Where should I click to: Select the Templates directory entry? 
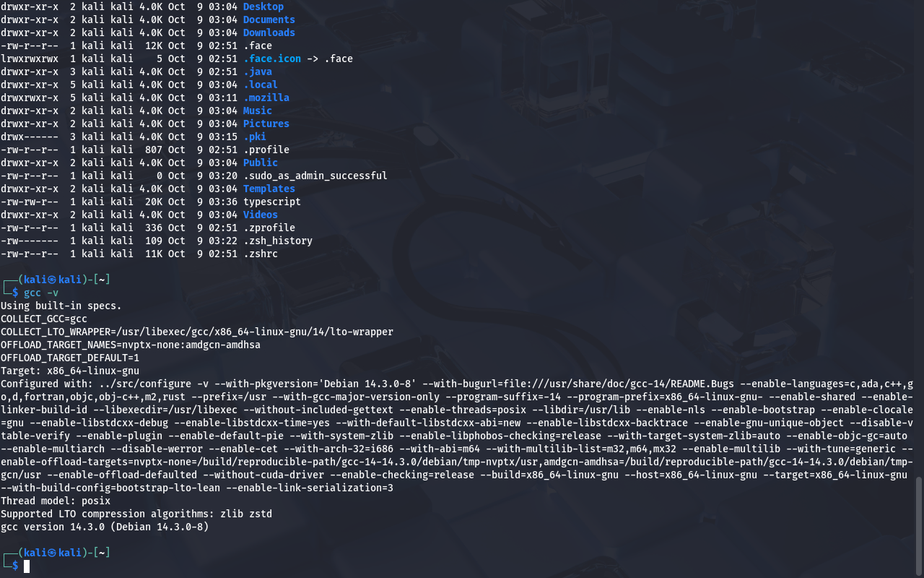pyautogui.click(x=269, y=189)
